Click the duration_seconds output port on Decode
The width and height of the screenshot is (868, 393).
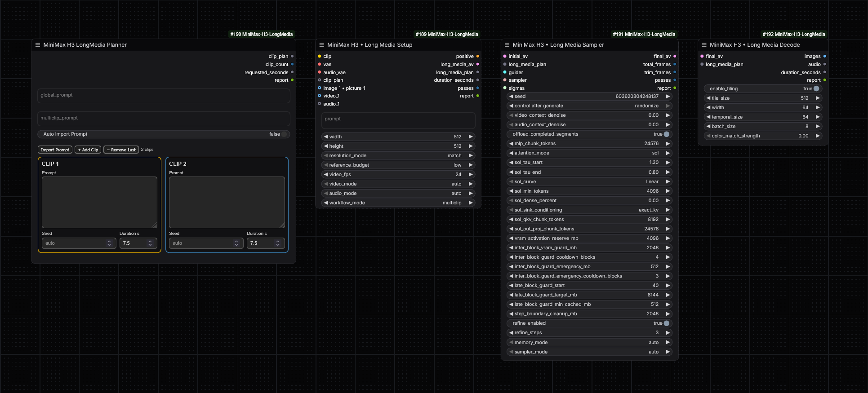tap(824, 72)
